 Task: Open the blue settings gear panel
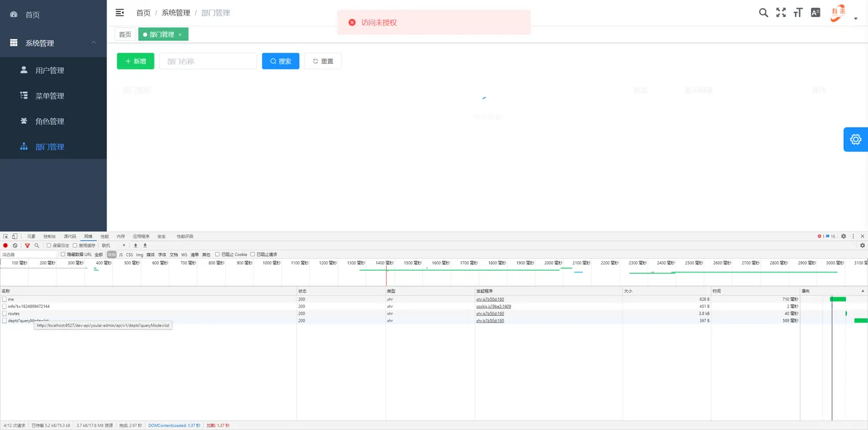click(x=856, y=139)
